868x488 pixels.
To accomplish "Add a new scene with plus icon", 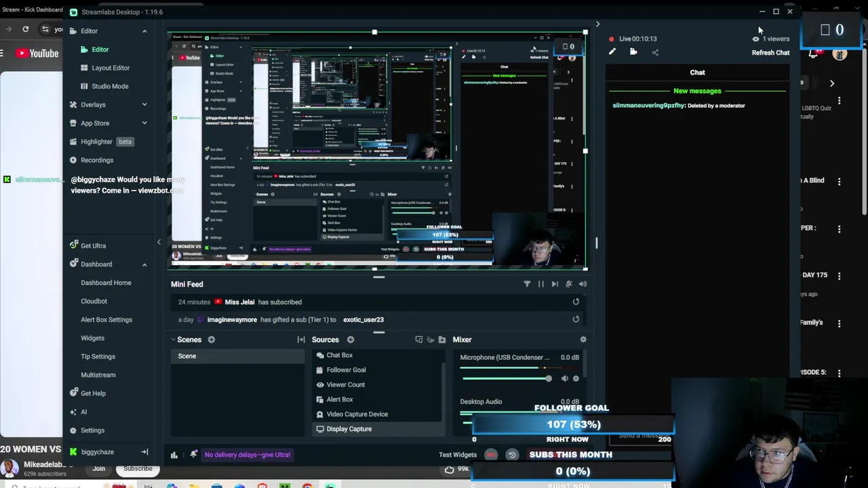I will coord(211,340).
